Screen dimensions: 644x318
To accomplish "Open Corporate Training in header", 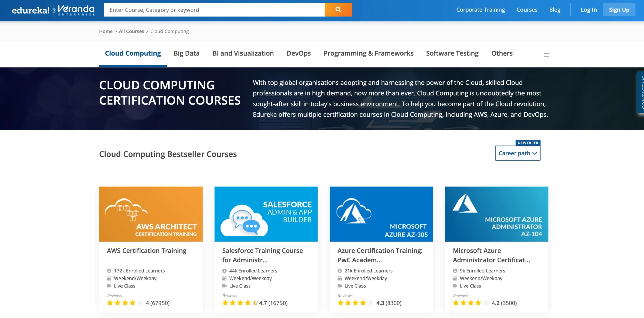I will pyautogui.click(x=480, y=10).
